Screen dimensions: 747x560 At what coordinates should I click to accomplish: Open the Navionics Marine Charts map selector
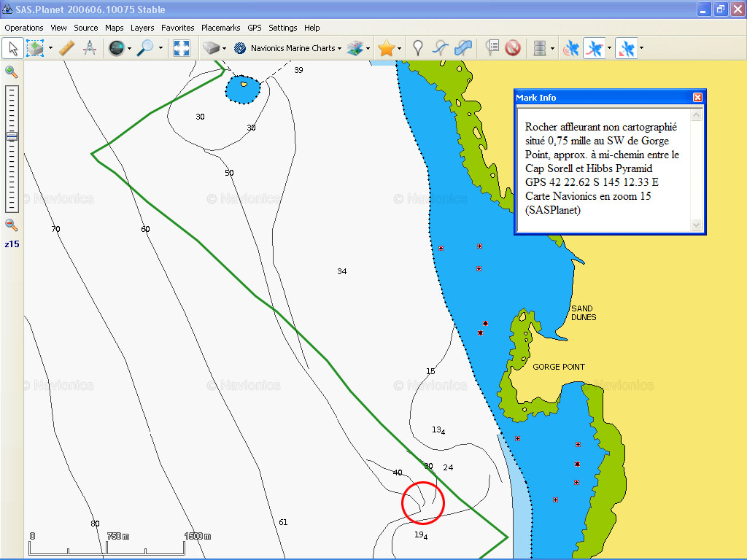click(288, 48)
